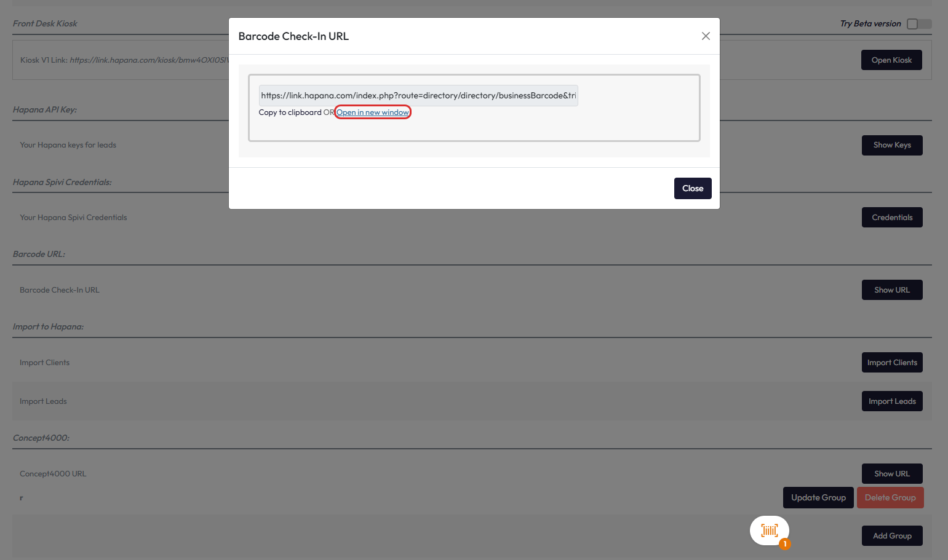Open the barcode URL in new window
This screenshot has width=948, height=560.
(372, 112)
